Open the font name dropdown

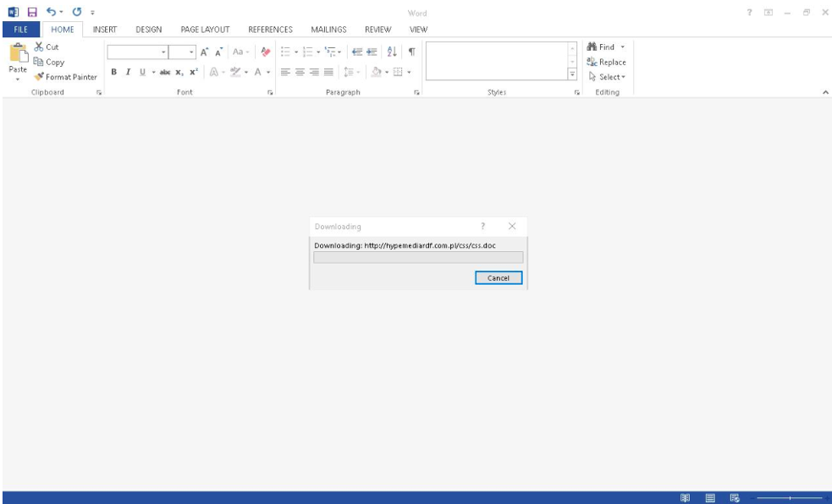coord(163,52)
